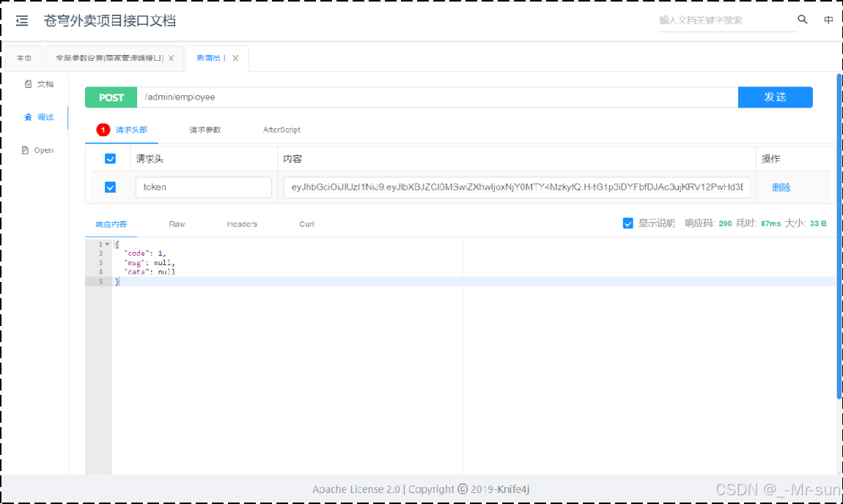843x504 pixels.
Task: Click the search magnifier icon
Action: 802,19
